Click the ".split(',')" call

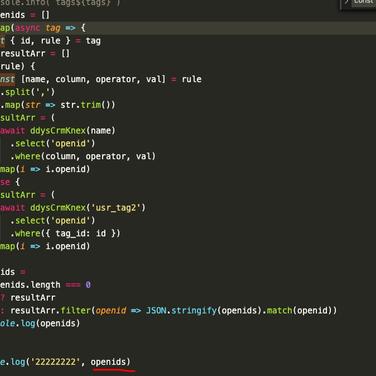click(27, 92)
